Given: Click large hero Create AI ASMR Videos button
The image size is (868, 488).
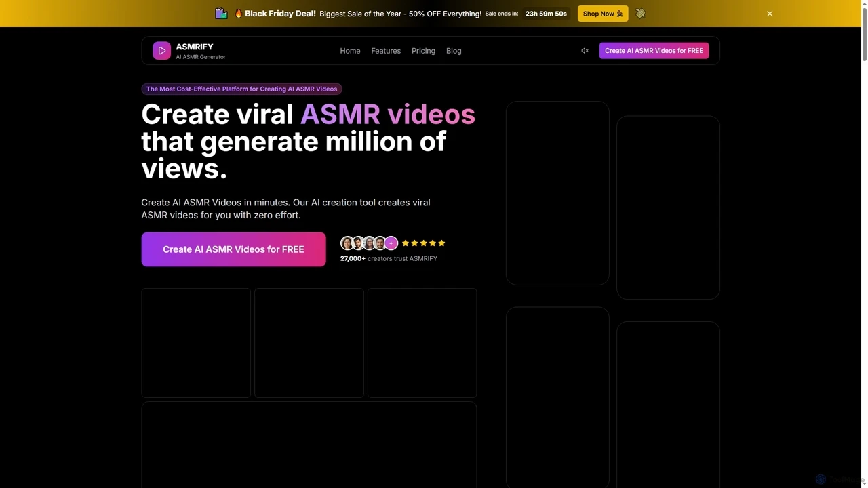Looking at the screenshot, I should point(233,249).
